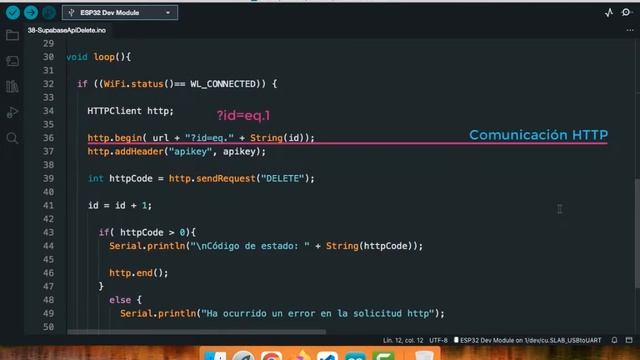Start the debugger from the toolbar
This screenshot has width=640, height=360.
pyautogui.click(x=49, y=13)
